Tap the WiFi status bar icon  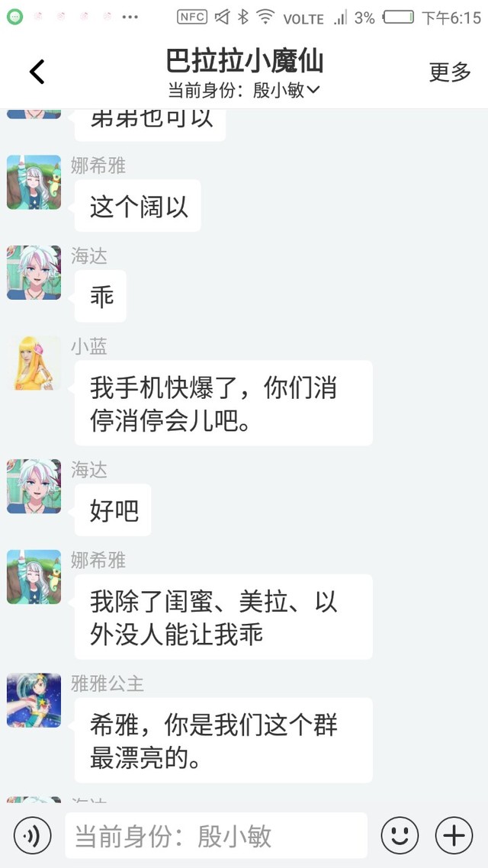[265, 17]
